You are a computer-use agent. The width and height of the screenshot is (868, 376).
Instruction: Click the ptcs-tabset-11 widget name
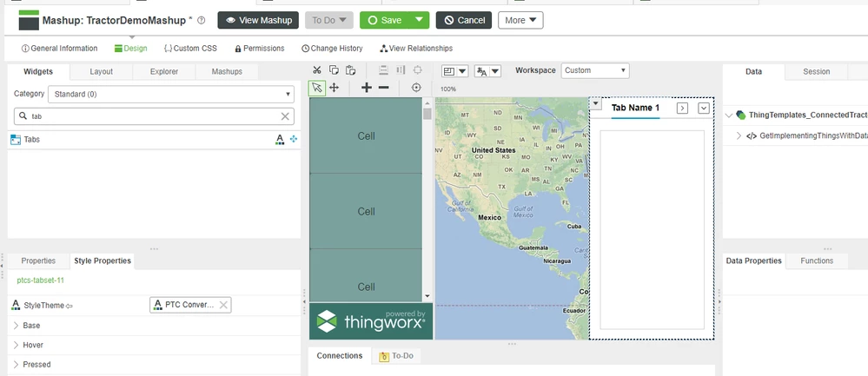point(41,280)
